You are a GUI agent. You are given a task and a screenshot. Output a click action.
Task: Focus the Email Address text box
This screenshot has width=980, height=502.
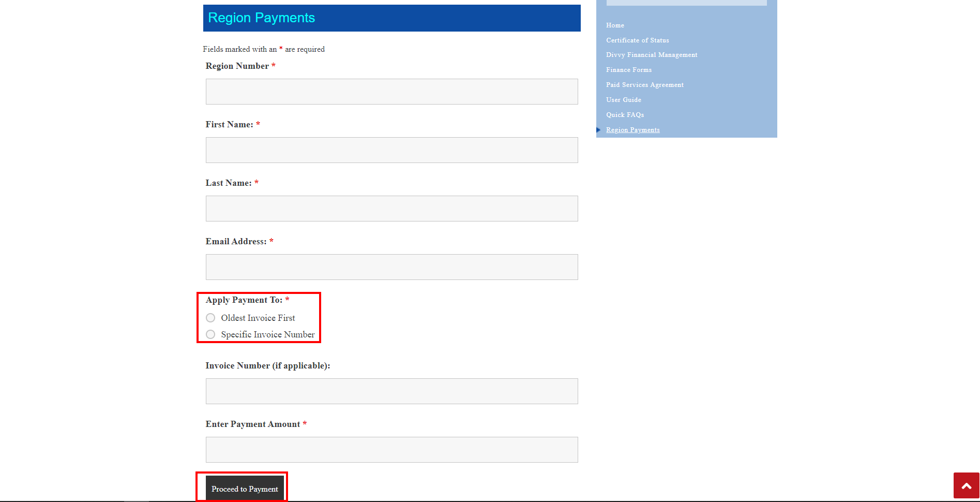coord(391,267)
